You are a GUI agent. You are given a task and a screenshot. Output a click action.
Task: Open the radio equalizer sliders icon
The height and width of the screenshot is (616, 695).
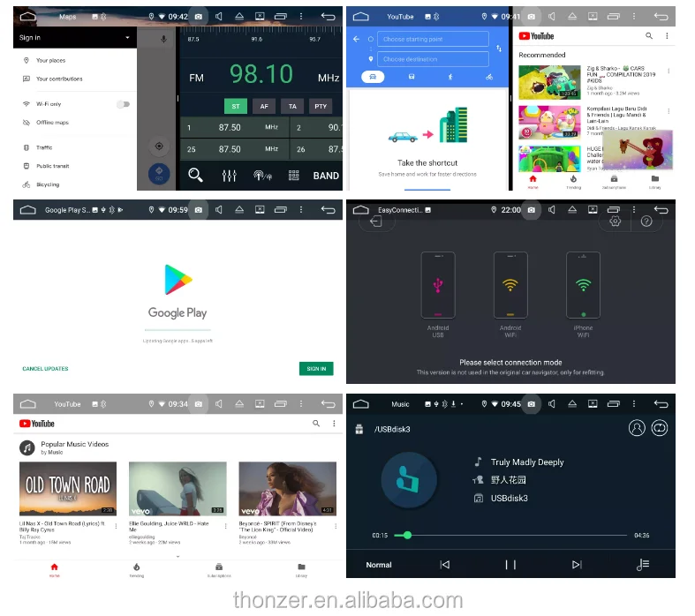(x=230, y=176)
